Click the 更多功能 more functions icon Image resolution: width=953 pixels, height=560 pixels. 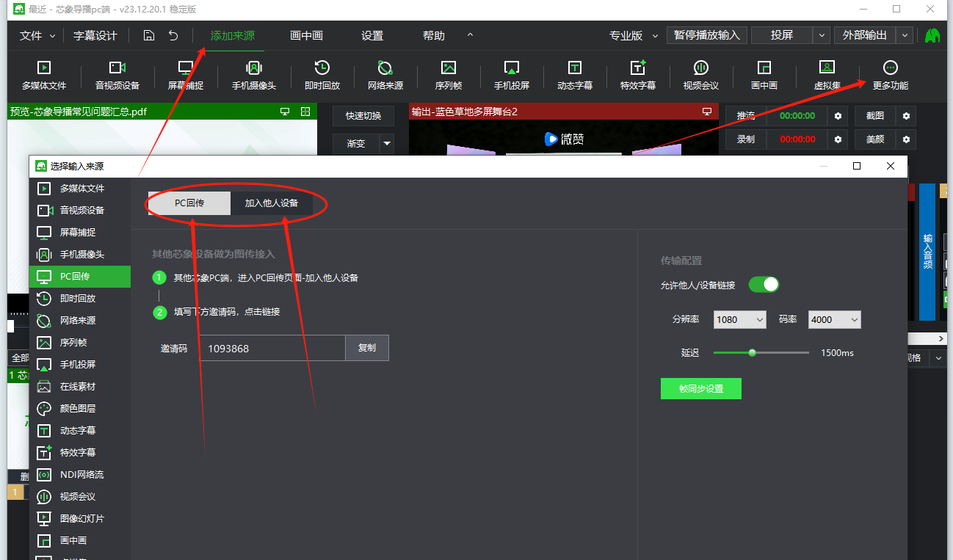890,75
